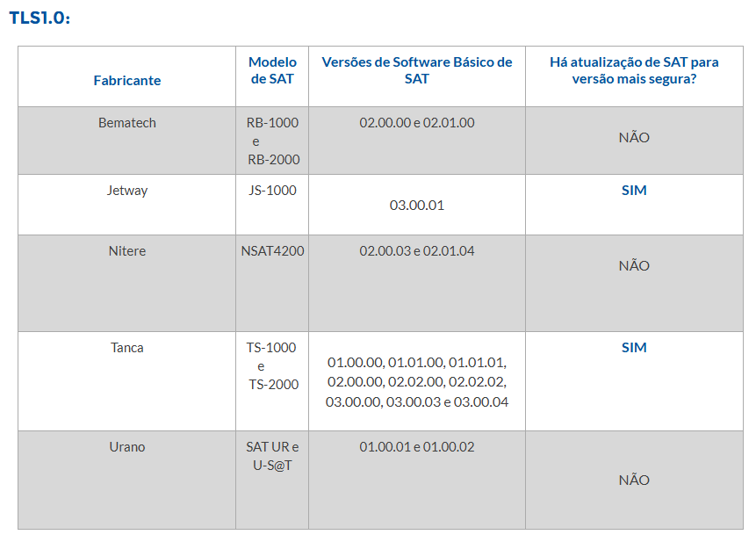The height and width of the screenshot is (542, 756).
Task: Open the SIM link for Jetway
Action: [634, 190]
